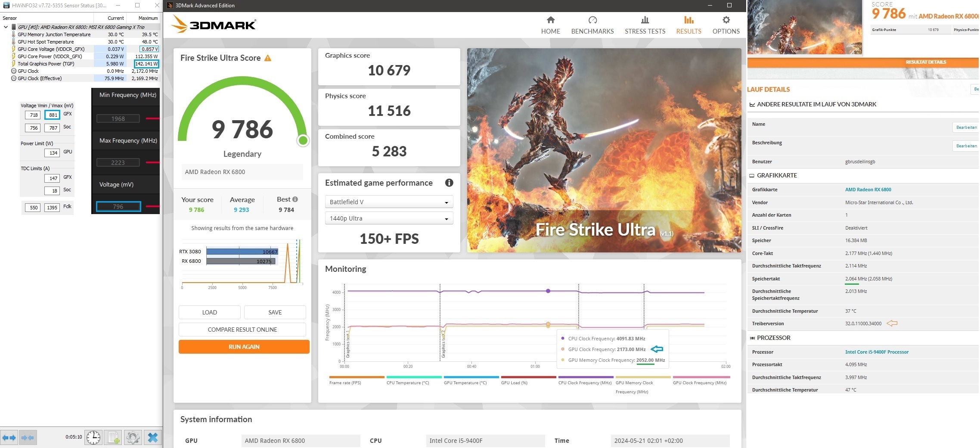Open the RESULTS tab in 3DMark
This screenshot has height=448, width=980.
coord(688,25)
